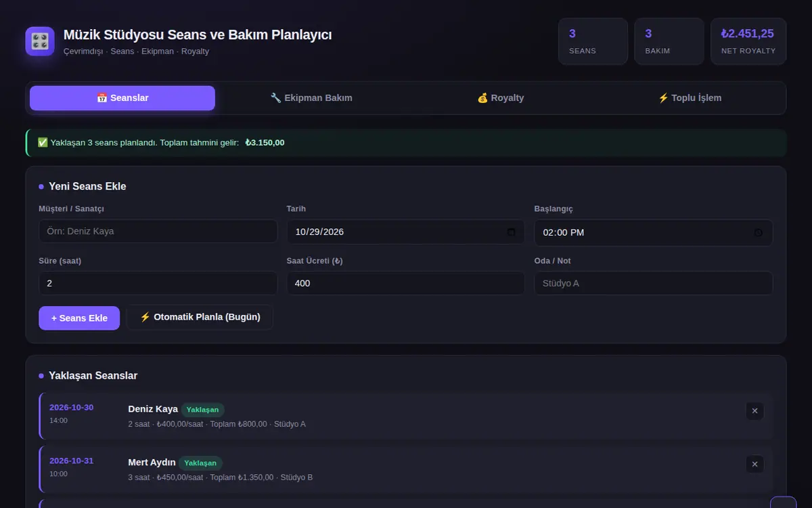Click the Başlangıç time value 02:00 PM
812x508 pixels.
click(564, 232)
